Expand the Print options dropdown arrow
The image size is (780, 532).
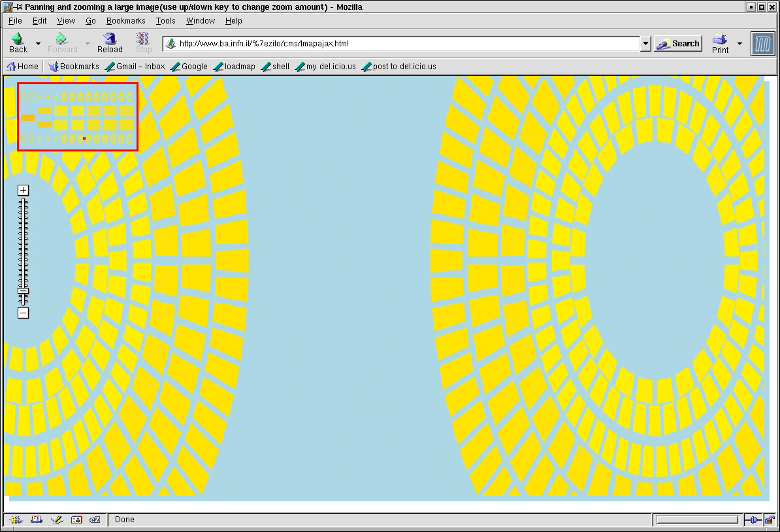coord(739,44)
